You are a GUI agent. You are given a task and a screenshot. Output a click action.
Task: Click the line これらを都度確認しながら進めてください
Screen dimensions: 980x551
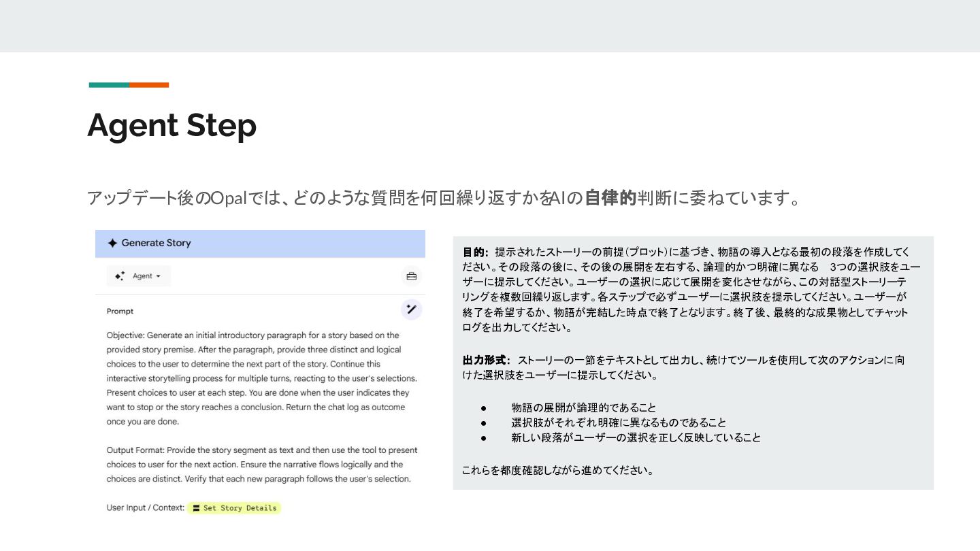tap(558, 471)
